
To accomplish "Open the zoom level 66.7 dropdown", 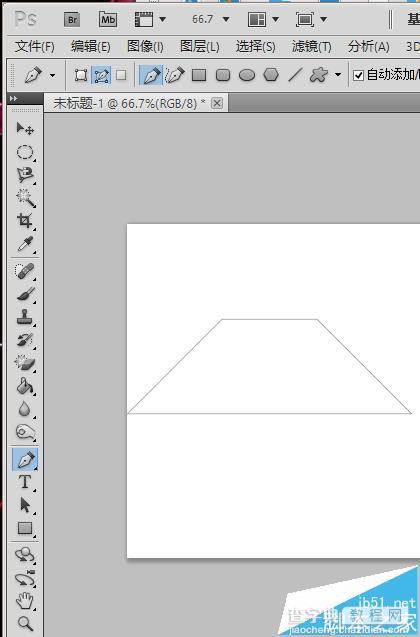I will pyautogui.click(x=226, y=19).
